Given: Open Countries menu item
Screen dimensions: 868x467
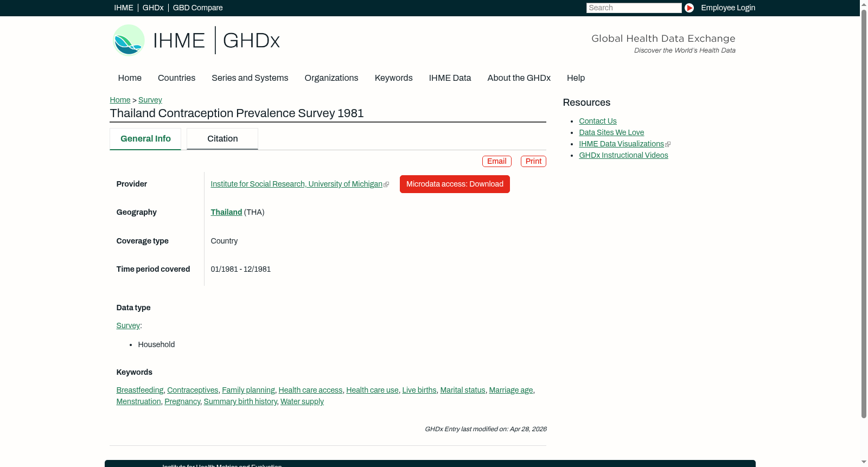Looking at the screenshot, I should point(176,78).
